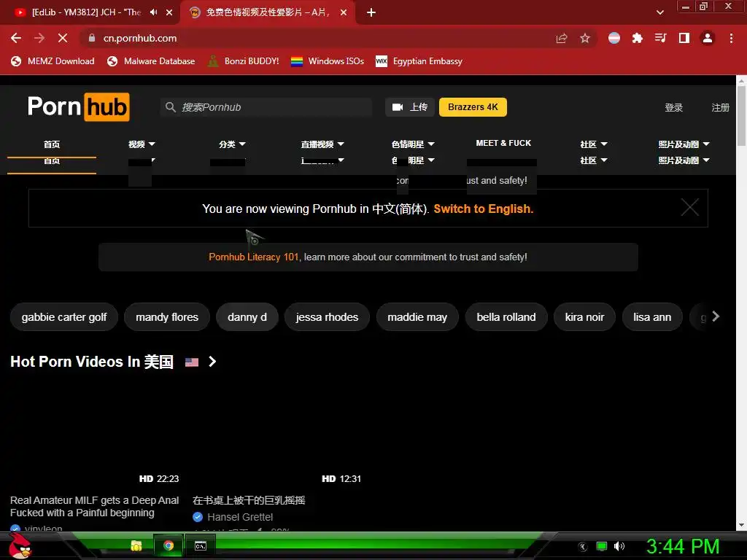Open the File Explorer taskbar icon
The height and width of the screenshot is (560, 747).
[136, 545]
